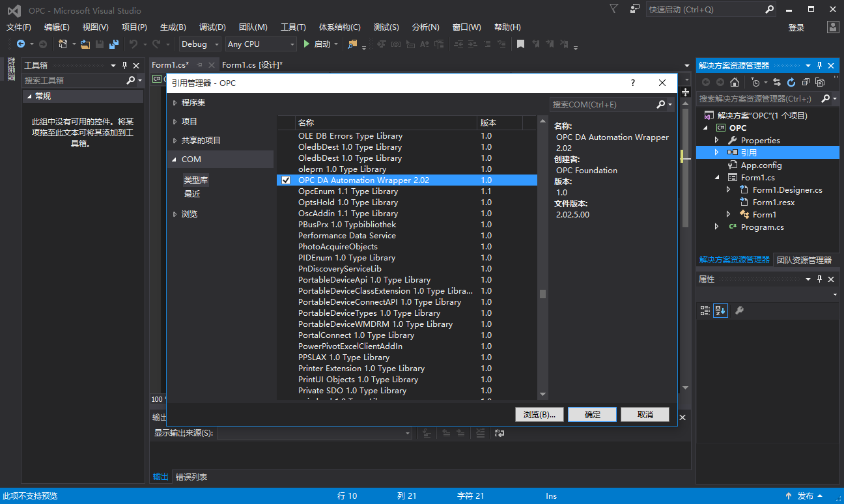The image size is (844, 504).
Task: Click the Home icon in Solution Explorer
Action: coord(735,82)
